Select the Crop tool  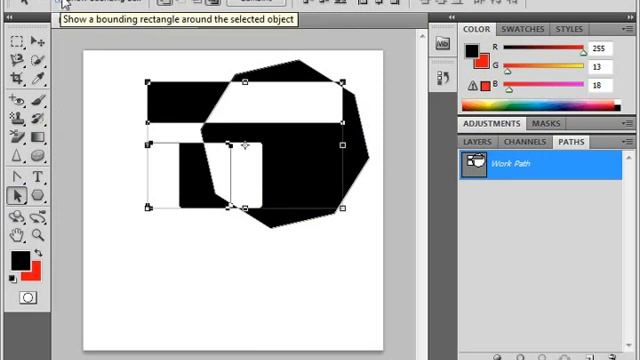click(x=17, y=78)
